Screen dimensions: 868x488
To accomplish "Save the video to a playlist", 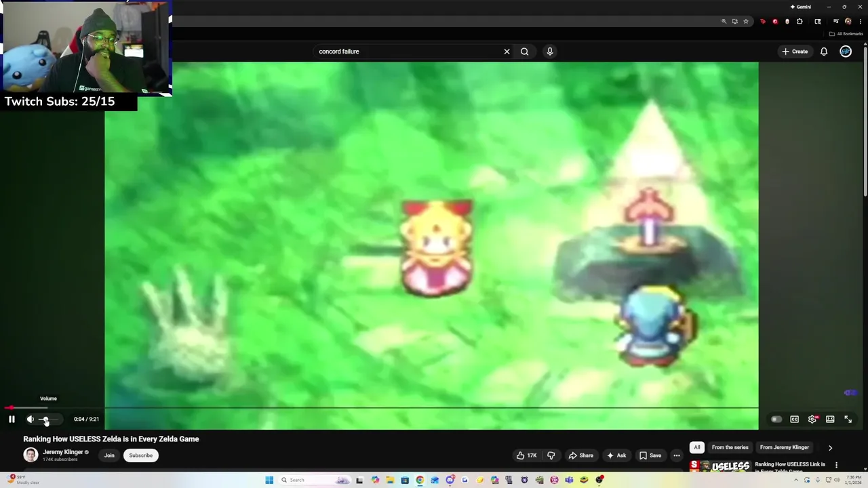I will [650, 455].
